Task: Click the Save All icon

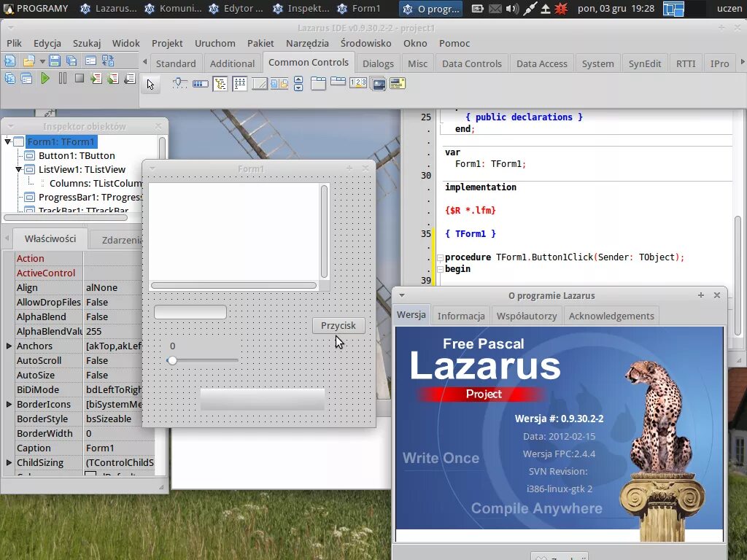Action: tap(72, 61)
